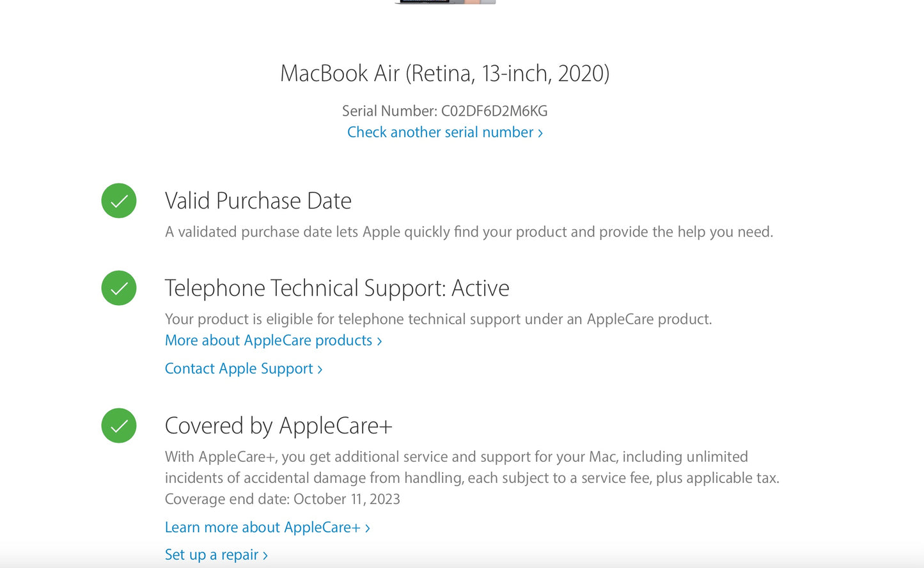Follow the Contact Apple Support link
This screenshot has width=924, height=568.
pos(239,368)
